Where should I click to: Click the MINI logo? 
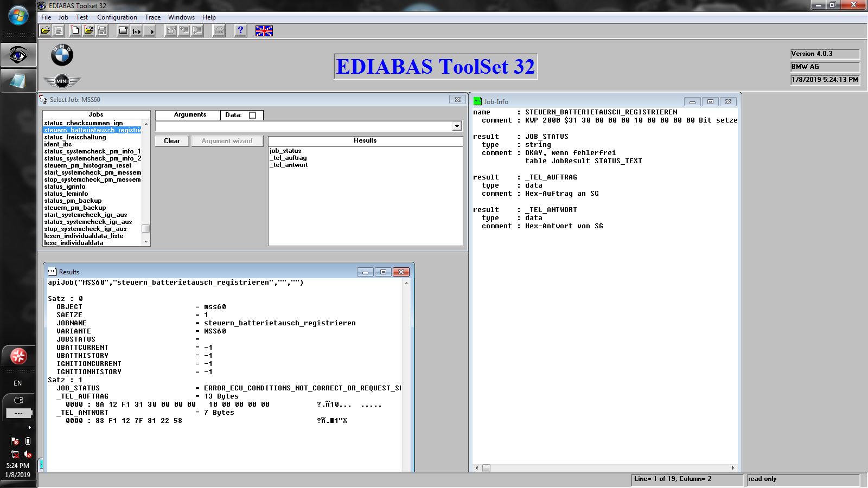coord(62,81)
